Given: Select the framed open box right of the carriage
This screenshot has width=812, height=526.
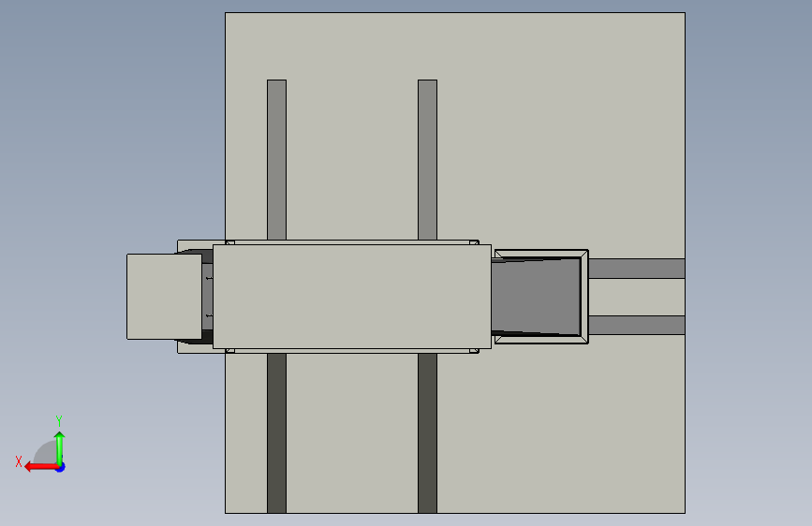Looking at the screenshot, I should point(541,297).
